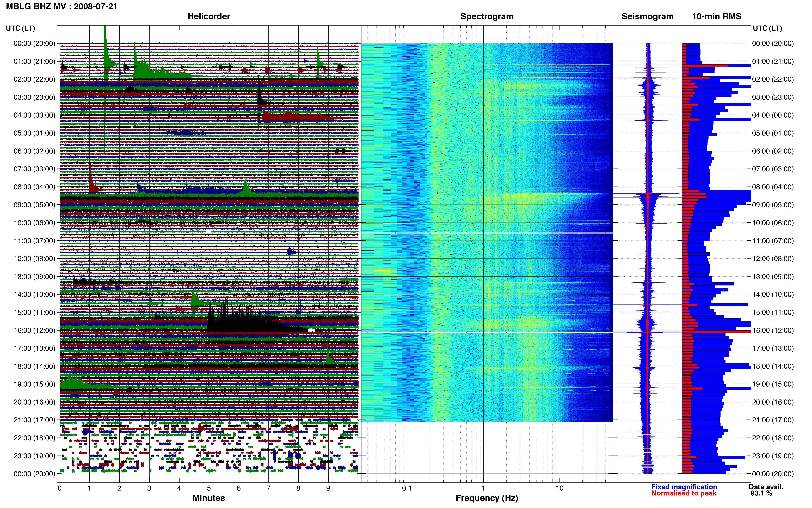Click the 10 frequency tick label
The image size is (812, 508).
point(559,488)
